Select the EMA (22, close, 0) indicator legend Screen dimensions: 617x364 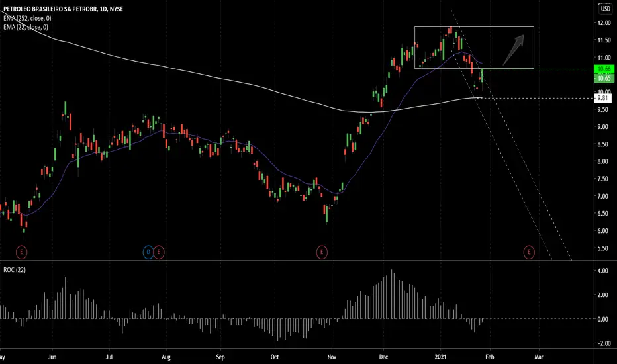pyautogui.click(x=26, y=27)
